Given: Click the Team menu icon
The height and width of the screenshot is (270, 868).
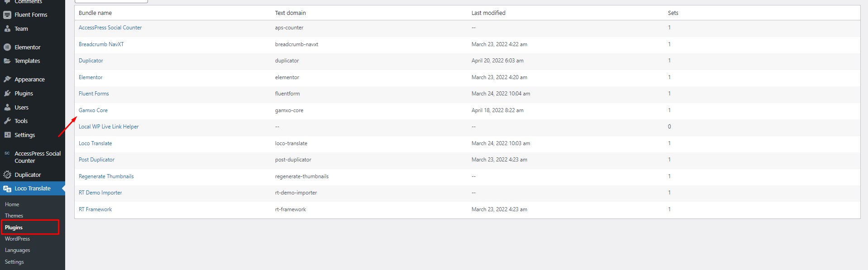Looking at the screenshot, I should tap(7, 28).
